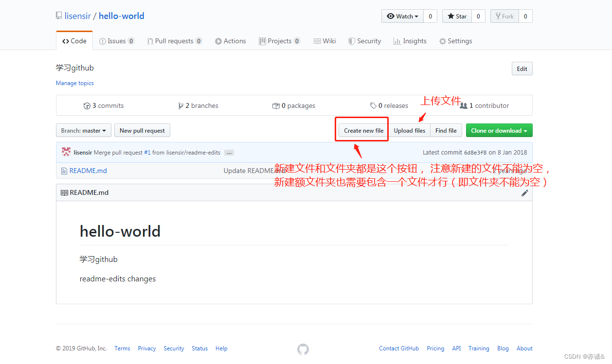The height and width of the screenshot is (364, 612).
Task: View the 0 releases link
Action: [389, 105]
